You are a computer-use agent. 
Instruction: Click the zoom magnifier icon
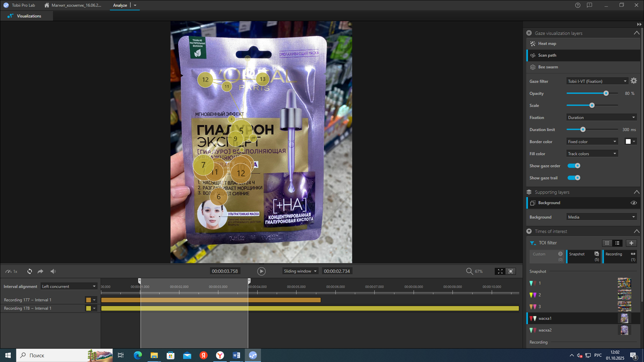point(470,271)
